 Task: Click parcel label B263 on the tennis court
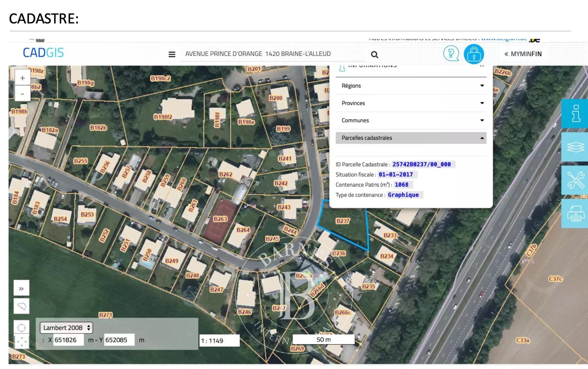(x=220, y=219)
